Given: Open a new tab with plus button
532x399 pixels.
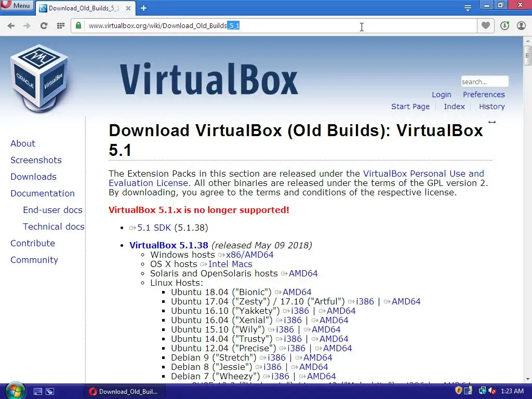Looking at the screenshot, I should [x=143, y=8].
